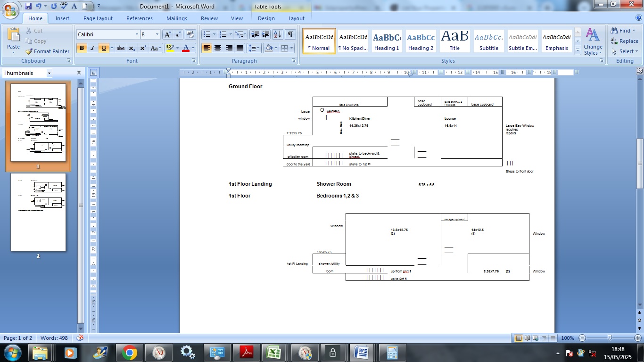
Task: Justify the paragraph text
Action: coord(240,48)
